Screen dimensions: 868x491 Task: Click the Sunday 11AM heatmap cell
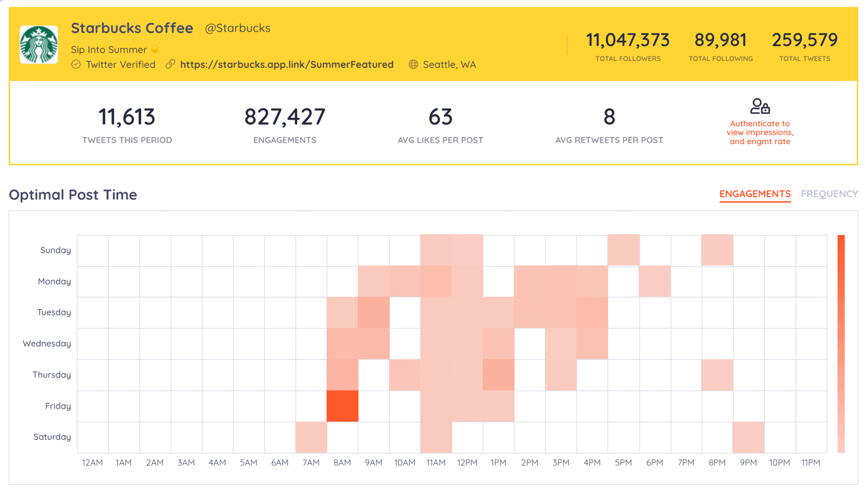[x=436, y=250]
